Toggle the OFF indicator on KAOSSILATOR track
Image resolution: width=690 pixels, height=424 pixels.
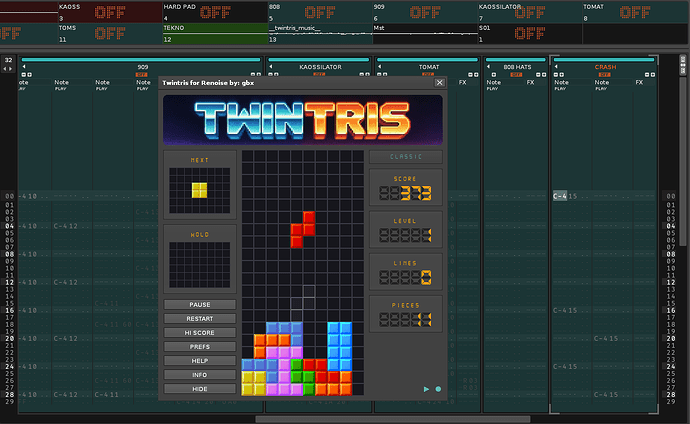pos(319,75)
